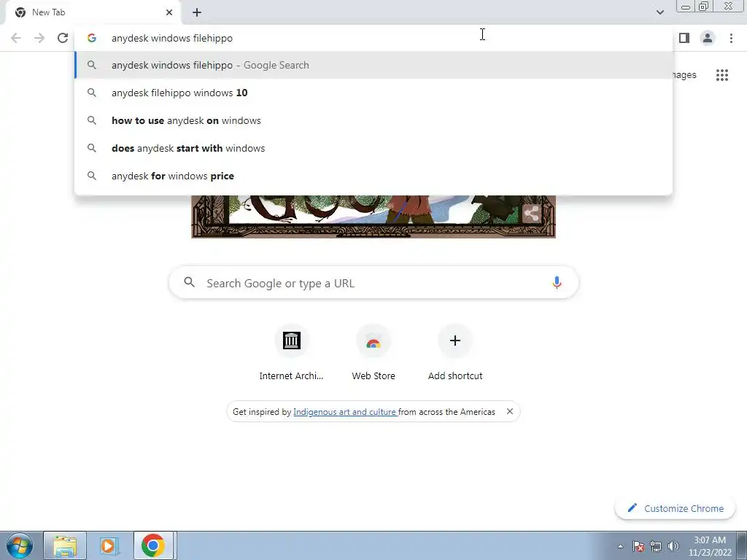Open Chrome's three-dot menu

731,38
